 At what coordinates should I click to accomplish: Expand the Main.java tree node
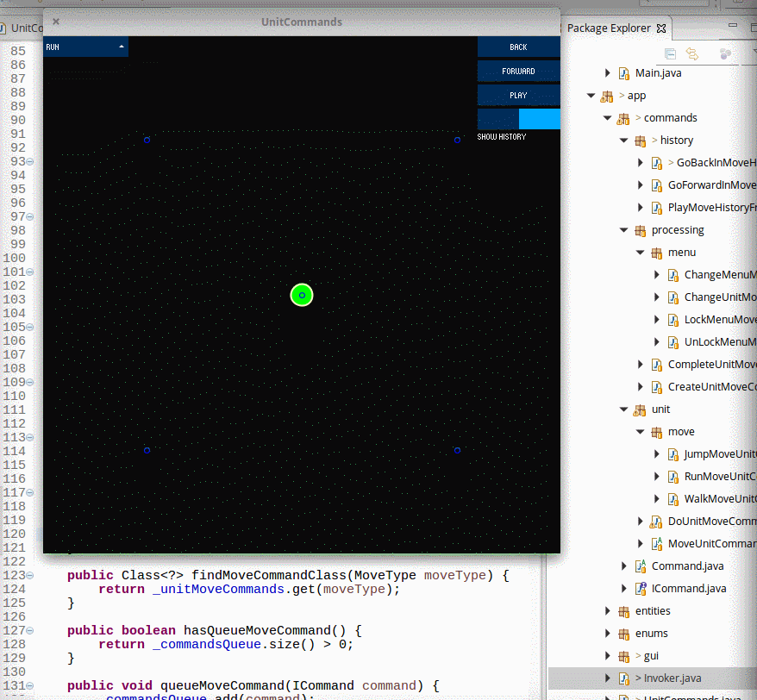[607, 73]
